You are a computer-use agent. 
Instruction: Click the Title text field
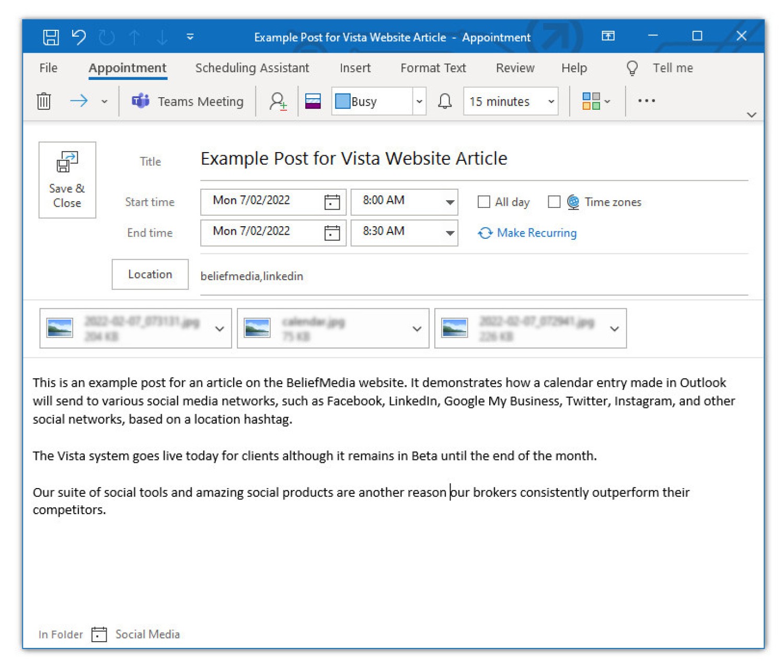470,159
